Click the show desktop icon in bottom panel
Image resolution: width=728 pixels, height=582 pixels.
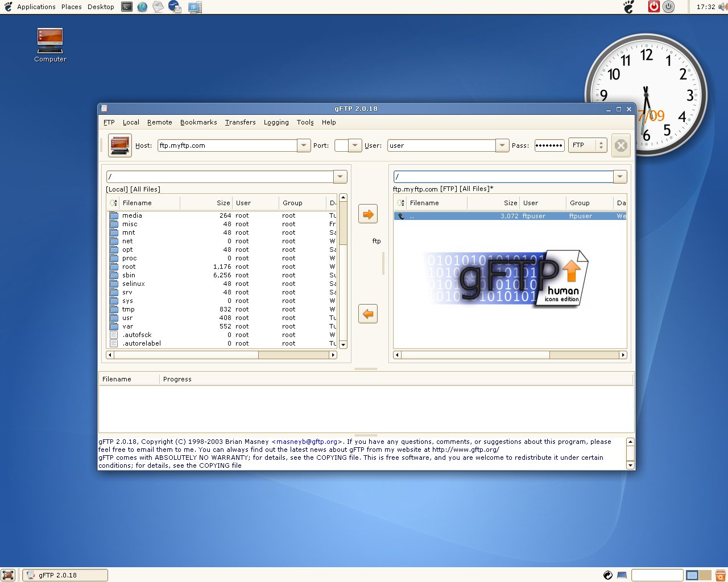click(x=8, y=575)
